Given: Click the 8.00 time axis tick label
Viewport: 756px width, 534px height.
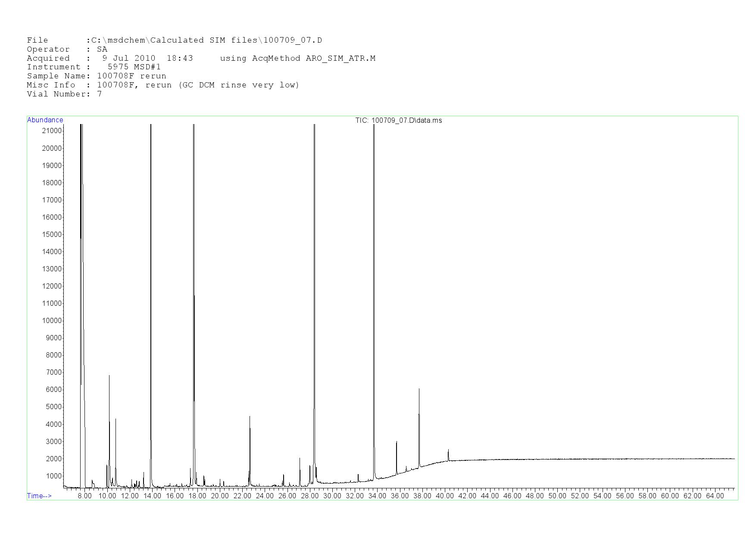Looking at the screenshot, I should pyautogui.click(x=84, y=496).
